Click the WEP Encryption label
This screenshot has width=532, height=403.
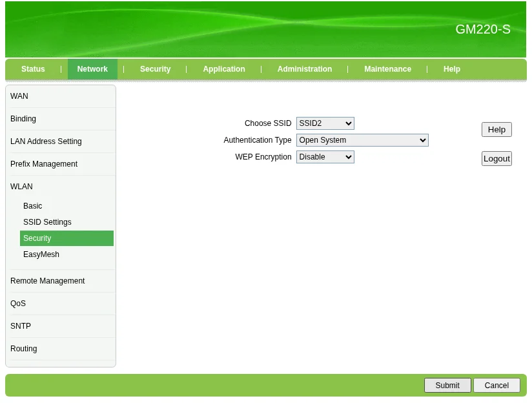263,157
